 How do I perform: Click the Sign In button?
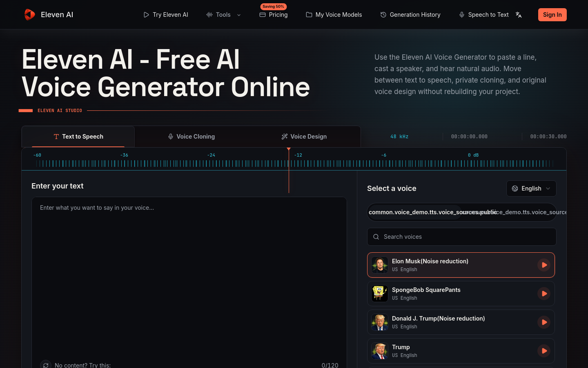pos(552,15)
